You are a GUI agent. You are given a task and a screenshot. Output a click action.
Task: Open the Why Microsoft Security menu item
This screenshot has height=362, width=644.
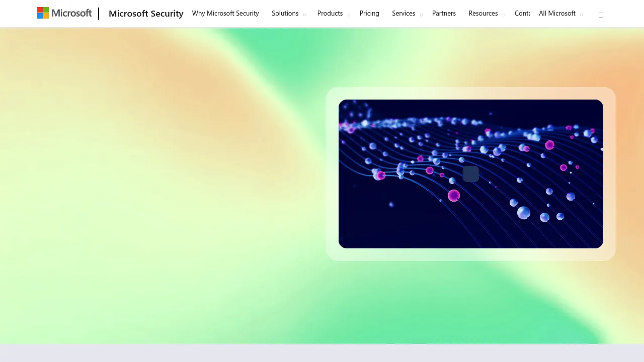tap(225, 13)
